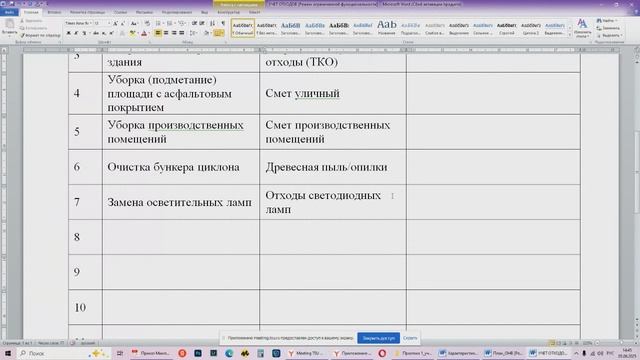Viewport: 640px width, 360px height.
Task: Increase font size with Grow Font icon
Action: pos(116,24)
